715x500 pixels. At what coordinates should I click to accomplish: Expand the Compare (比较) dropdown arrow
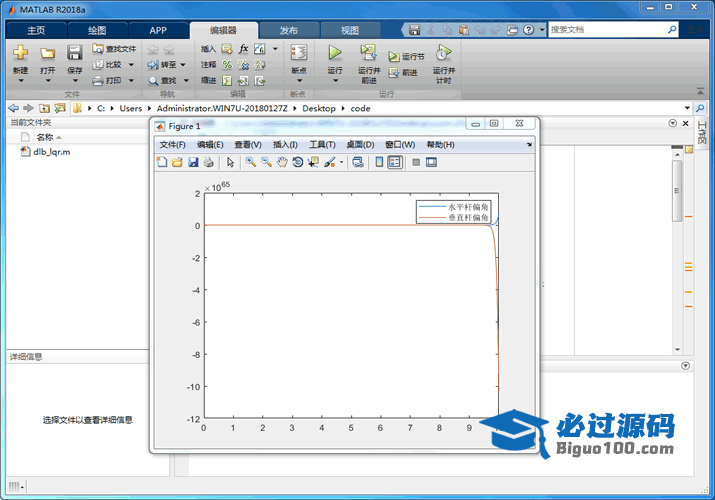point(131,65)
